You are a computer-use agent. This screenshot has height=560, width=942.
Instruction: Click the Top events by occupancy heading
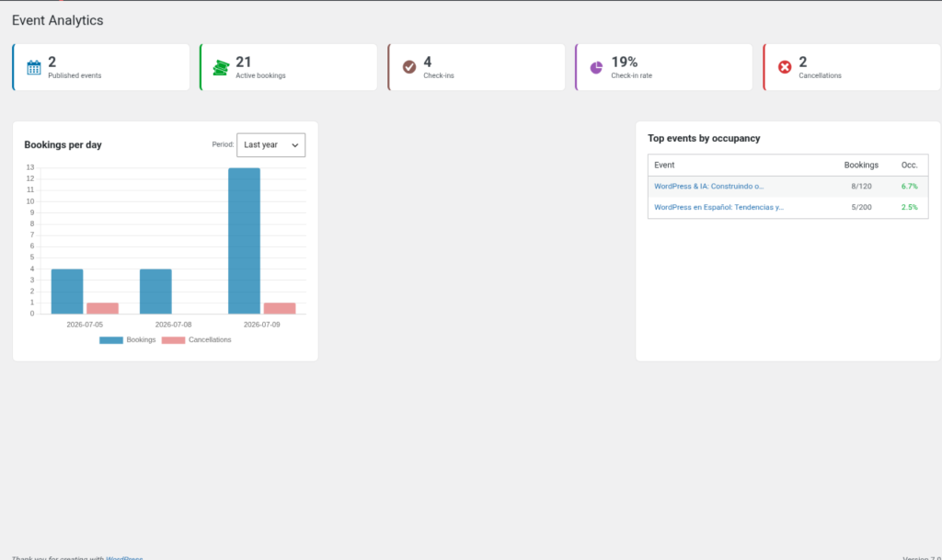point(704,138)
